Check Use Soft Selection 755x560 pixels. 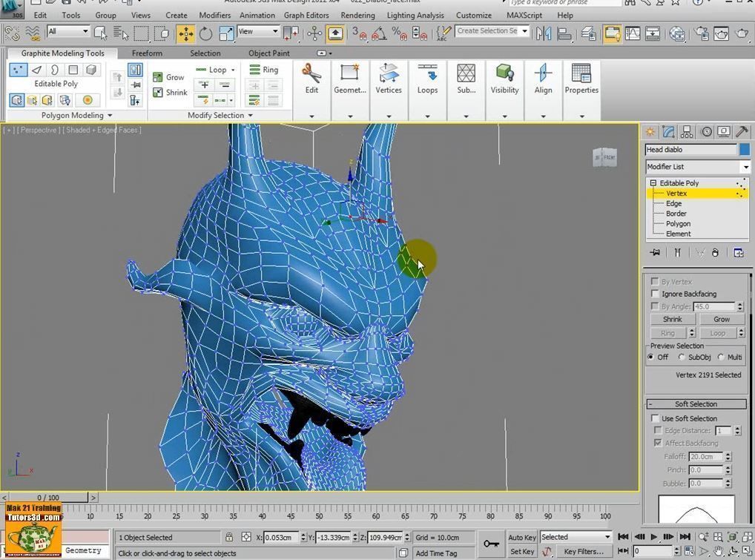coord(655,418)
